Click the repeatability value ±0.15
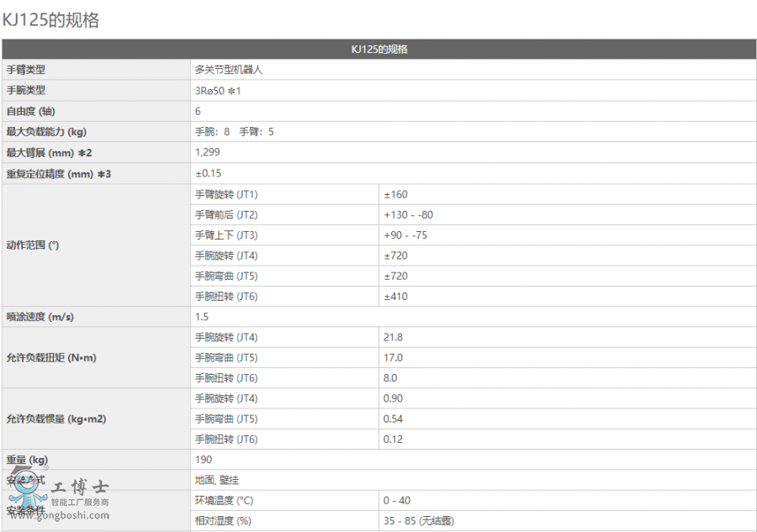 click(x=208, y=173)
